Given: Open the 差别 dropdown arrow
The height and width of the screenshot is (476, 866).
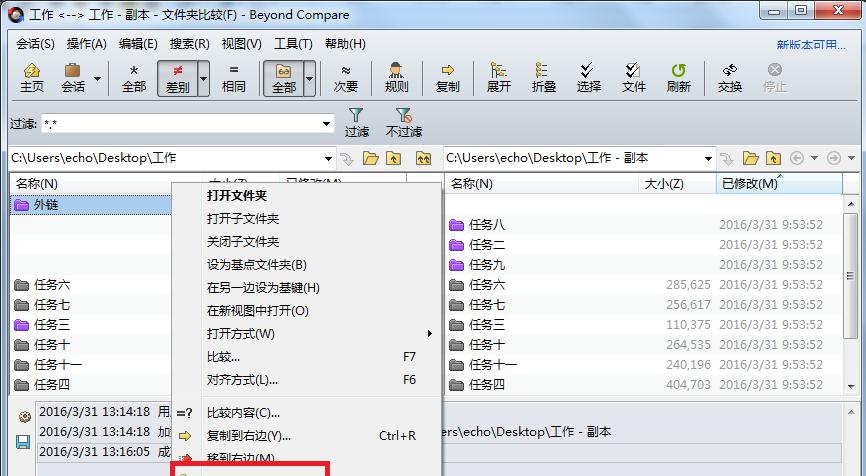Looking at the screenshot, I should pyautogui.click(x=203, y=78).
